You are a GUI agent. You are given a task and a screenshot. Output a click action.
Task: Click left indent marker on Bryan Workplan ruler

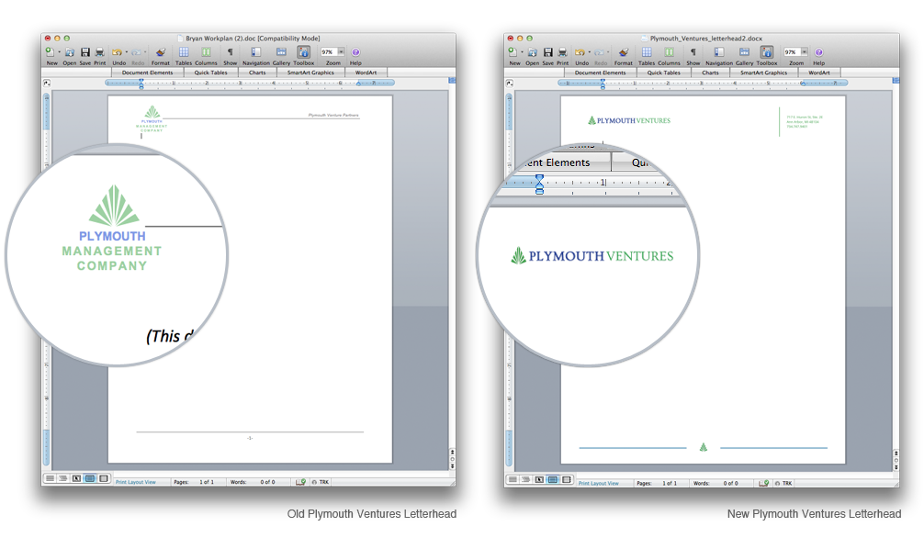point(141,83)
